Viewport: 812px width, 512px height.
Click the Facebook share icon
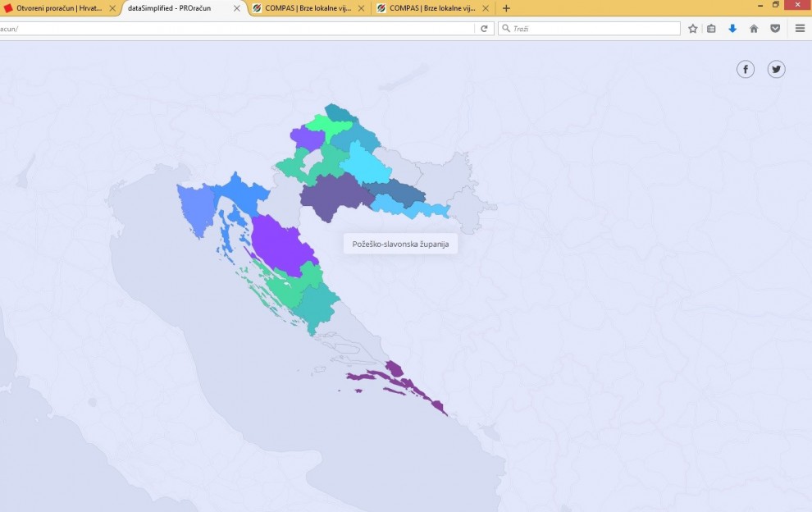click(745, 70)
